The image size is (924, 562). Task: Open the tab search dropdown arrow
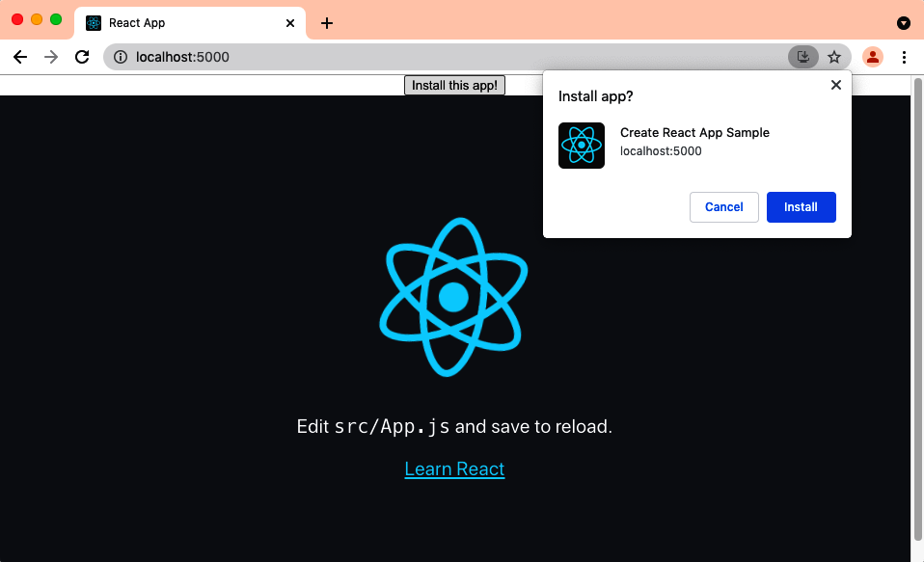pyautogui.click(x=904, y=23)
